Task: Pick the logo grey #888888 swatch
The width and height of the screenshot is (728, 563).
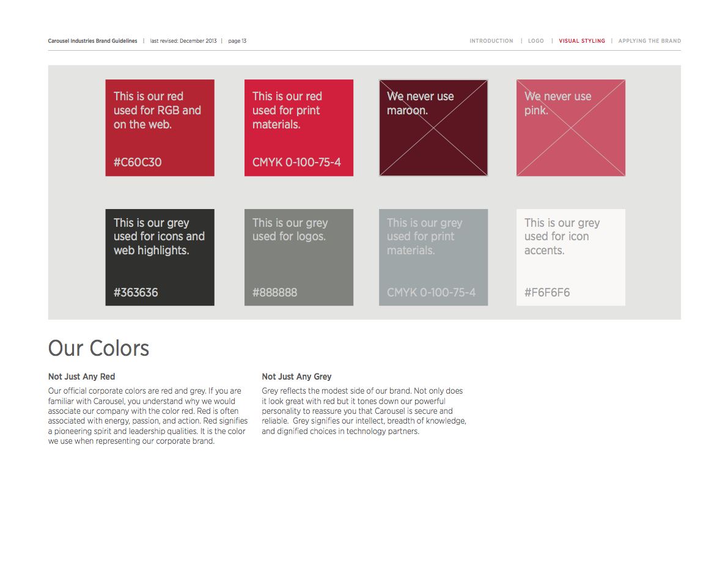Action: tap(298, 257)
